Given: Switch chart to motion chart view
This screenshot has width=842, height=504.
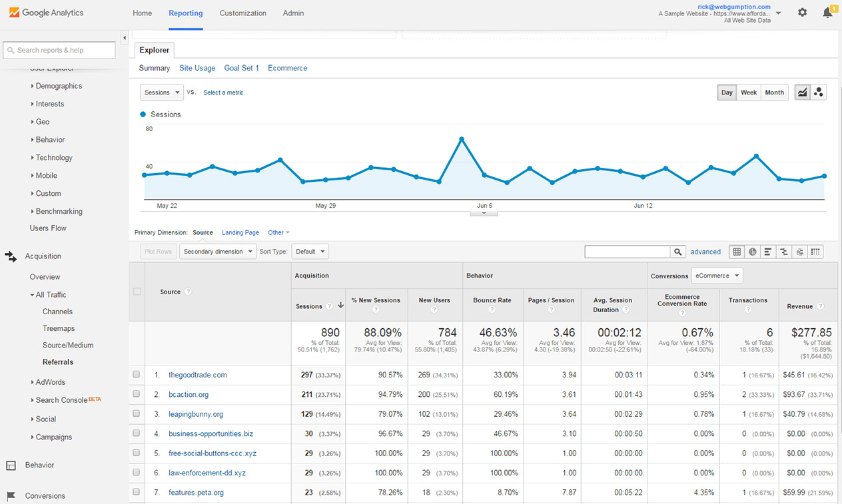Looking at the screenshot, I should (819, 93).
